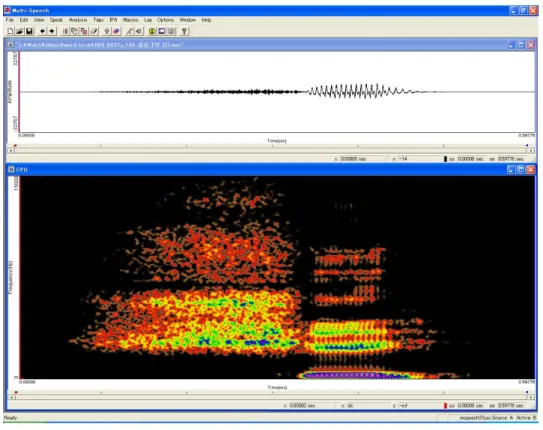Open the Help menu
The height and width of the screenshot is (430, 543).
pyautogui.click(x=206, y=20)
